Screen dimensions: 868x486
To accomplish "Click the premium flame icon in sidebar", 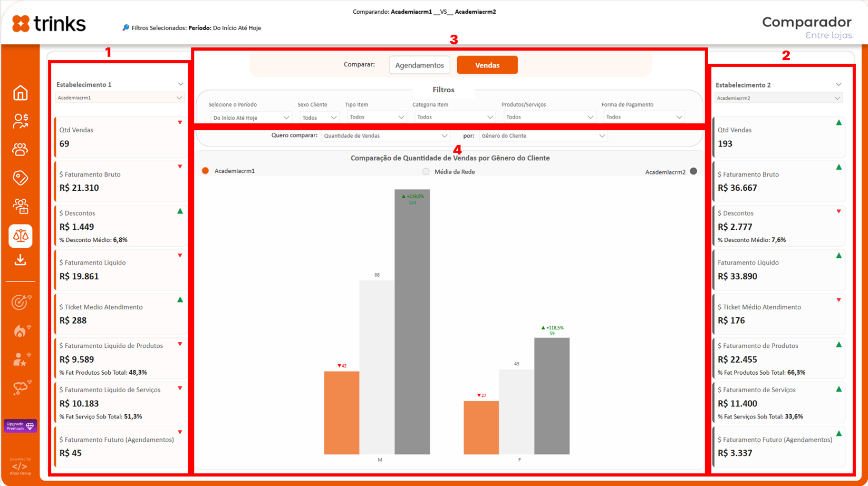I will tap(21, 331).
